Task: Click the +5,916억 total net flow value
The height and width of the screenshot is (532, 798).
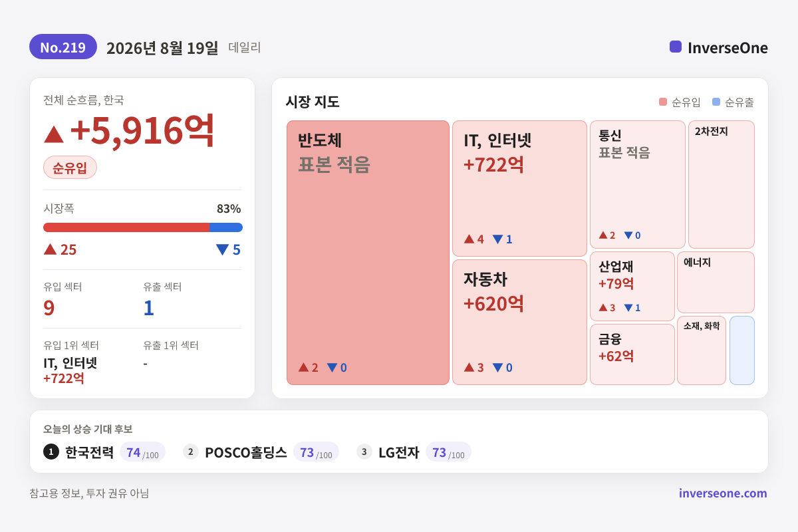Action: 142,130
